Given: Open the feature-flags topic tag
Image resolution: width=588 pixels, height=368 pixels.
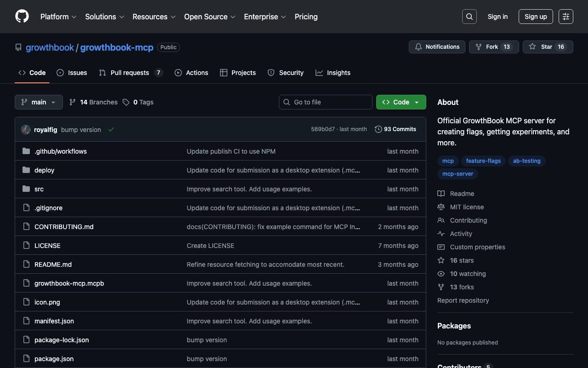Looking at the screenshot, I should click(483, 161).
